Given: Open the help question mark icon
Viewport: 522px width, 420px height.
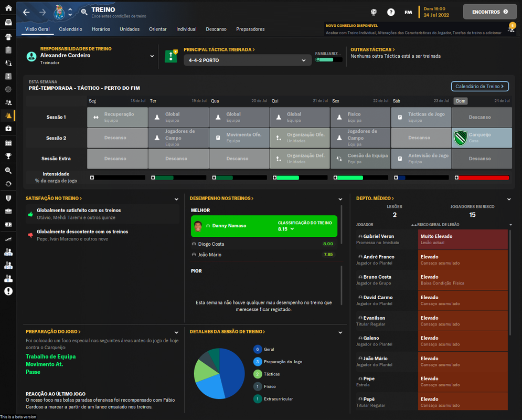Looking at the screenshot, I should (x=391, y=12).
